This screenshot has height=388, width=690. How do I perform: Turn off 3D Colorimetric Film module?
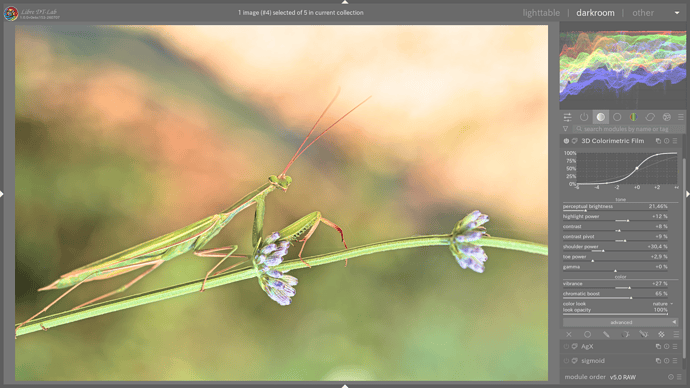[566, 141]
